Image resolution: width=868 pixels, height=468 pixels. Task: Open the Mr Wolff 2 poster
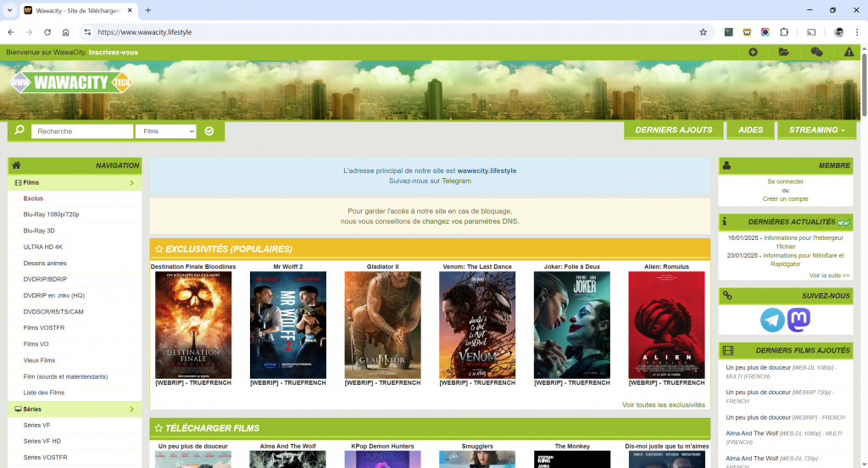(288, 325)
